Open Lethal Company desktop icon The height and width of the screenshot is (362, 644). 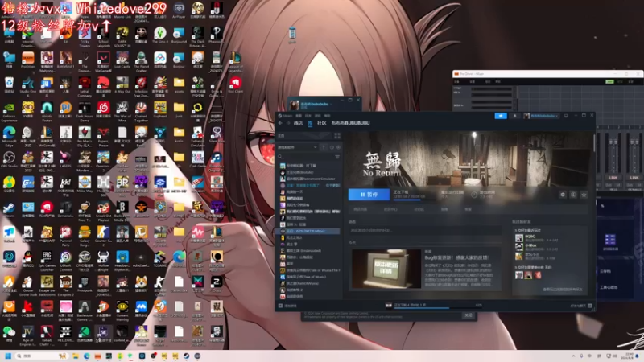coord(85,85)
